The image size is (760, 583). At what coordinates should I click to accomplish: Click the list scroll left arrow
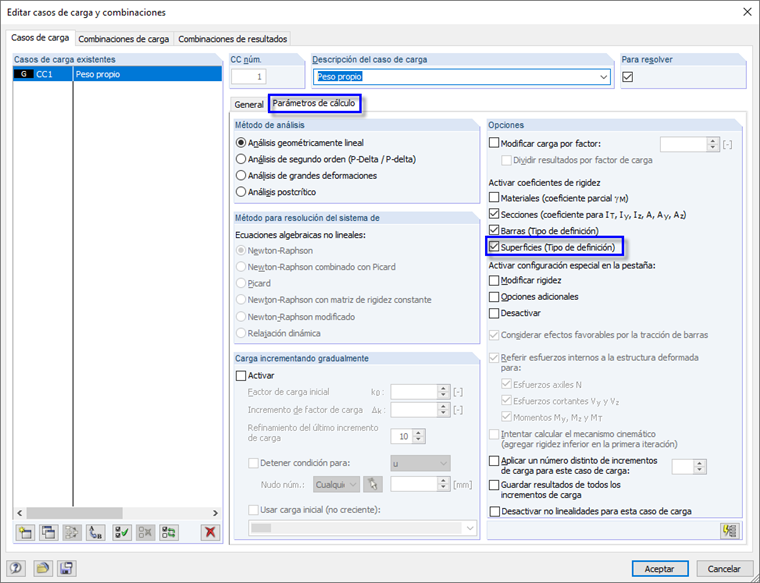click(x=19, y=513)
